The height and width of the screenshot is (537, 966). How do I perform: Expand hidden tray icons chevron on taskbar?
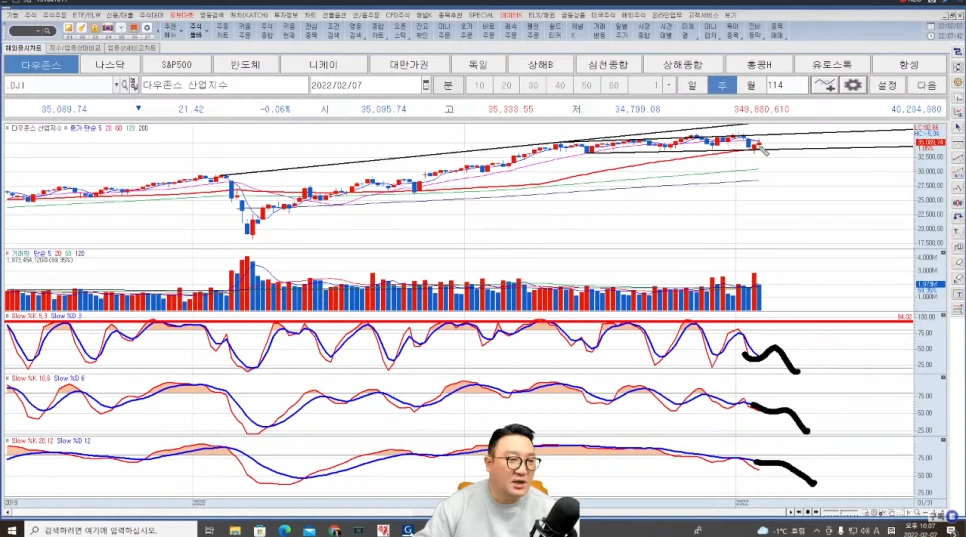[817, 530]
